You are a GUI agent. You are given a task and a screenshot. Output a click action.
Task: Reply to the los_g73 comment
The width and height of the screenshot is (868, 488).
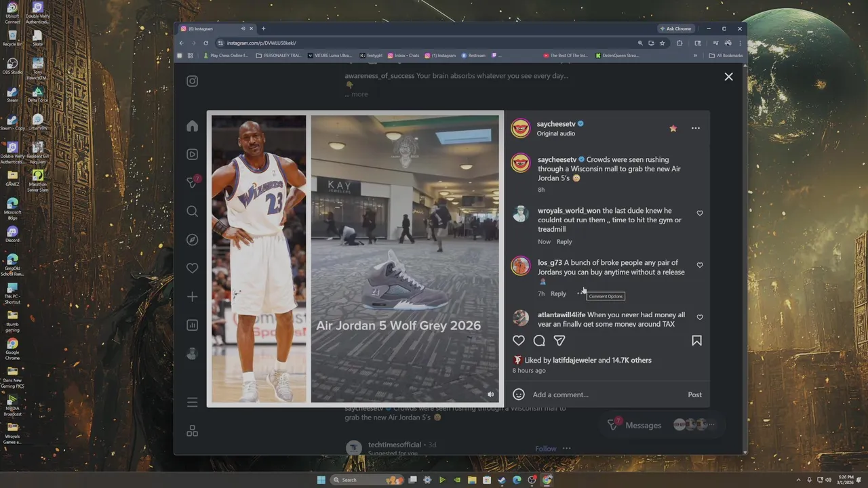(x=558, y=293)
